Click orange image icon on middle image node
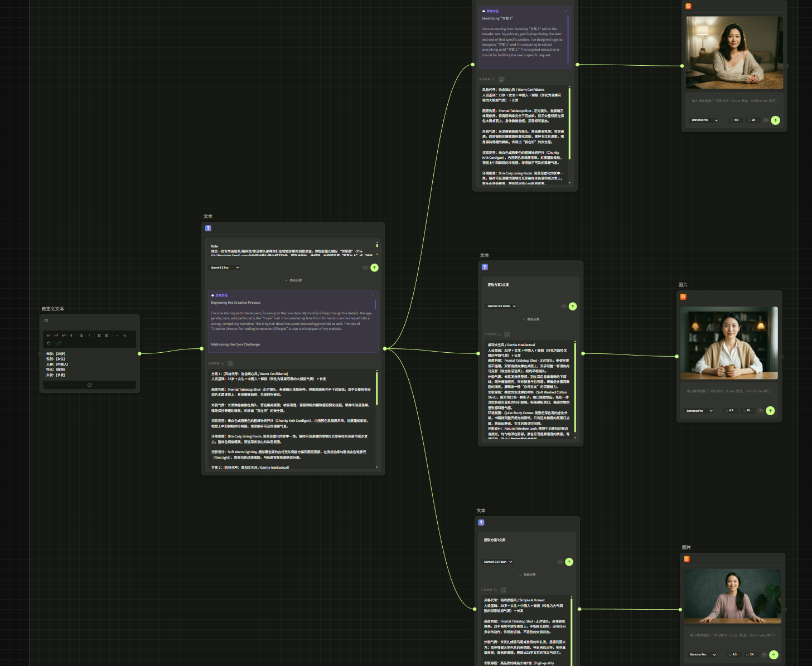 tap(683, 297)
